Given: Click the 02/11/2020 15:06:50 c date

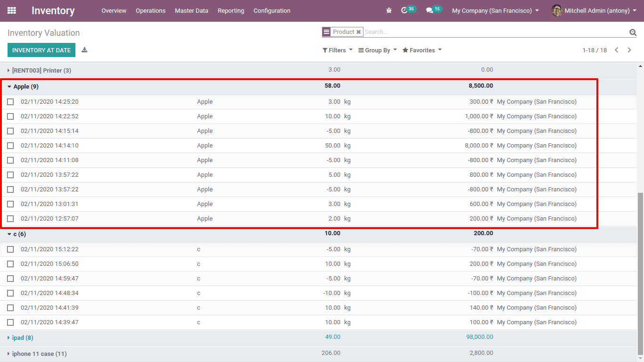Looking at the screenshot, I should pyautogui.click(x=50, y=264).
